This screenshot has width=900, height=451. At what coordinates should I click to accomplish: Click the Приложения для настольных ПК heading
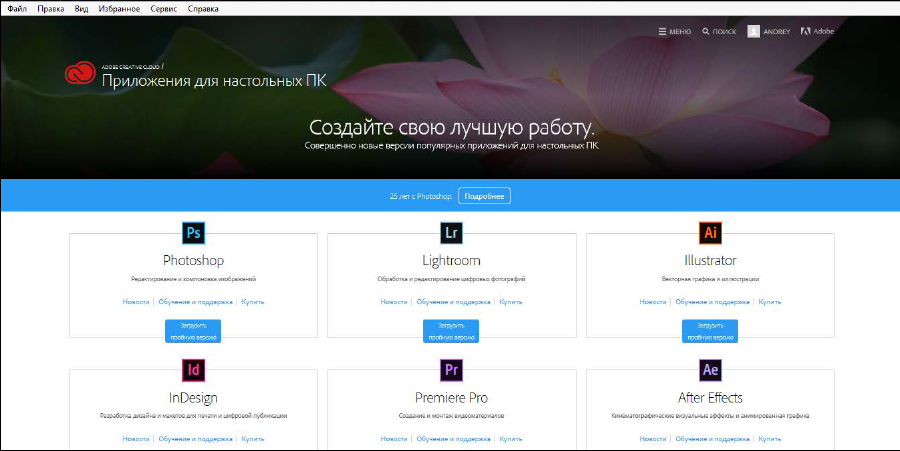coord(214,80)
